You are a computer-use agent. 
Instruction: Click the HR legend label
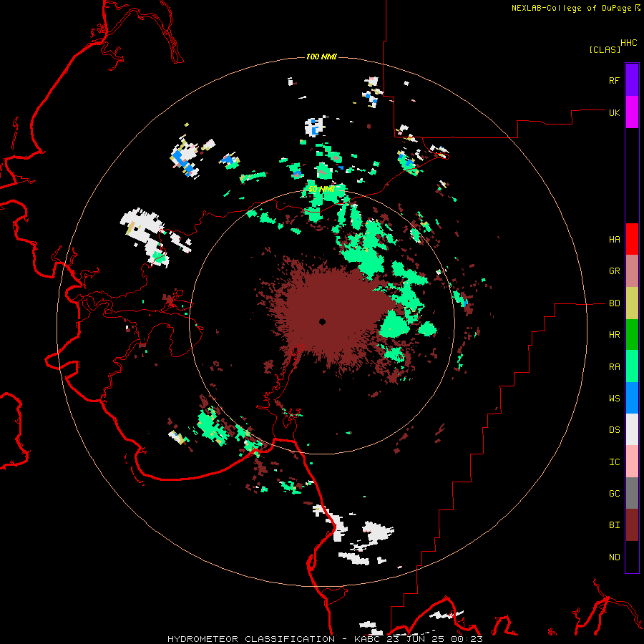[615, 335]
